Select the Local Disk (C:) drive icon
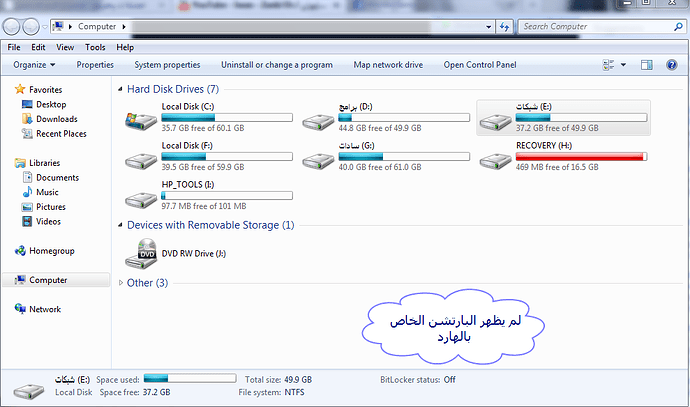The image size is (690, 407). coord(141,121)
